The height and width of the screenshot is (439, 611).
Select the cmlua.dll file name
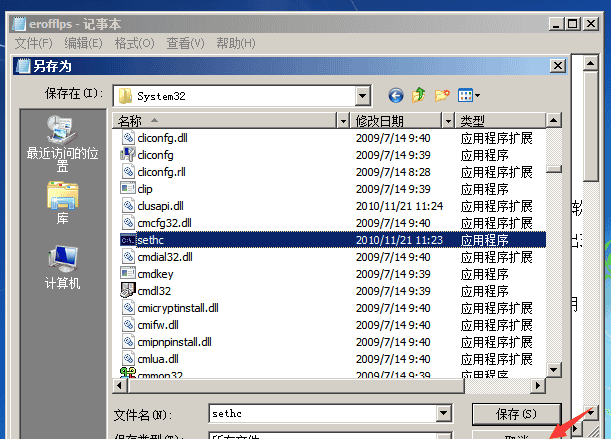(x=158, y=359)
